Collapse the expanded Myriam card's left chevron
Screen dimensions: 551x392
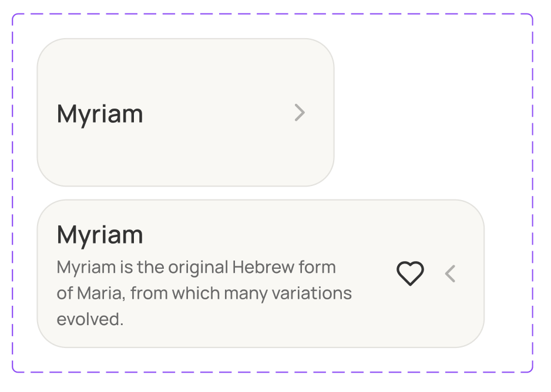click(x=451, y=273)
